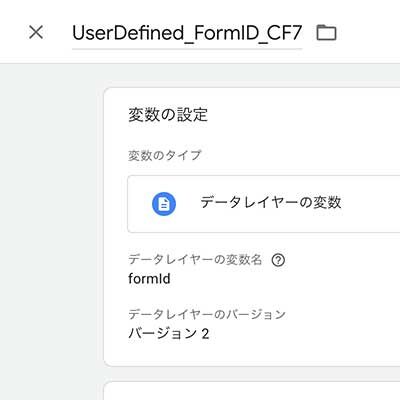Open help for データレイヤーの変数名
The image size is (400, 400).
coord(278,260)
